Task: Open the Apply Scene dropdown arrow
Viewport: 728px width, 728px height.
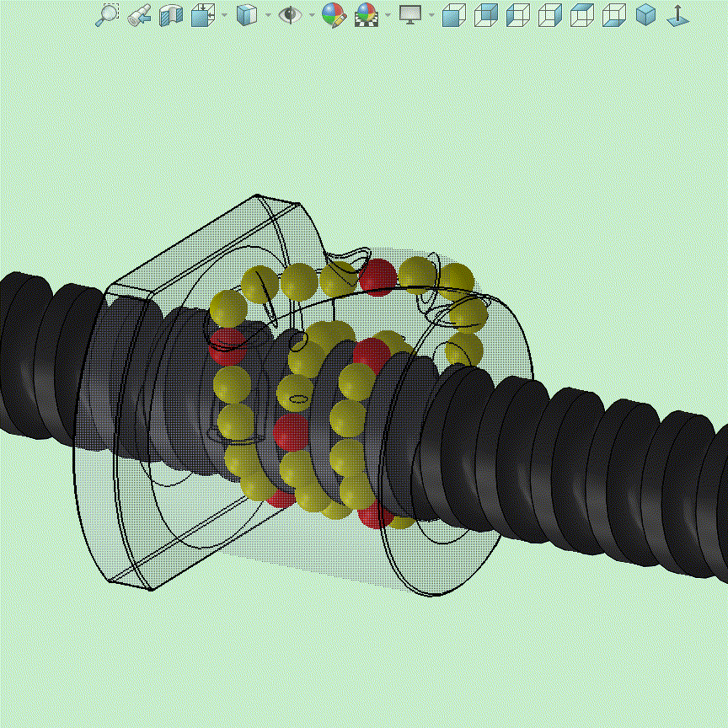Action: 388,14
